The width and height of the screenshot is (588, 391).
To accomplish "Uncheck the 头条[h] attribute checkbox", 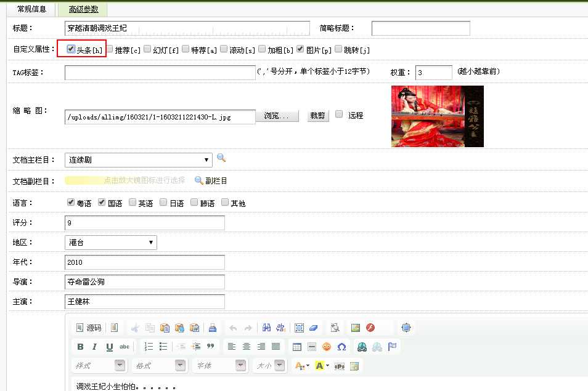I will point(71,49).
